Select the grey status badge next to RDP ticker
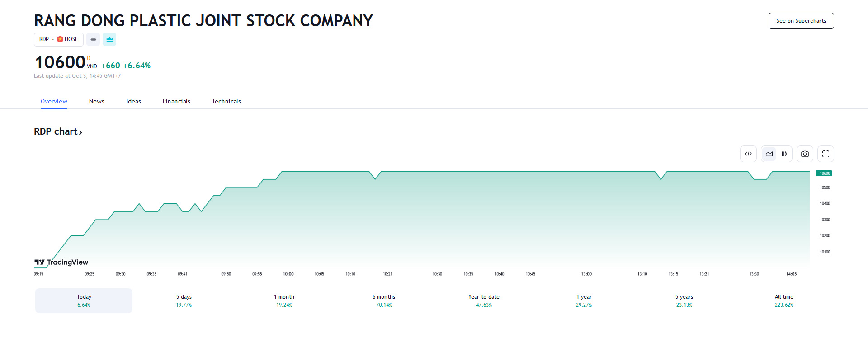This screenshot has height=342, width=868. pyautogui.click(x=93, y=39)
